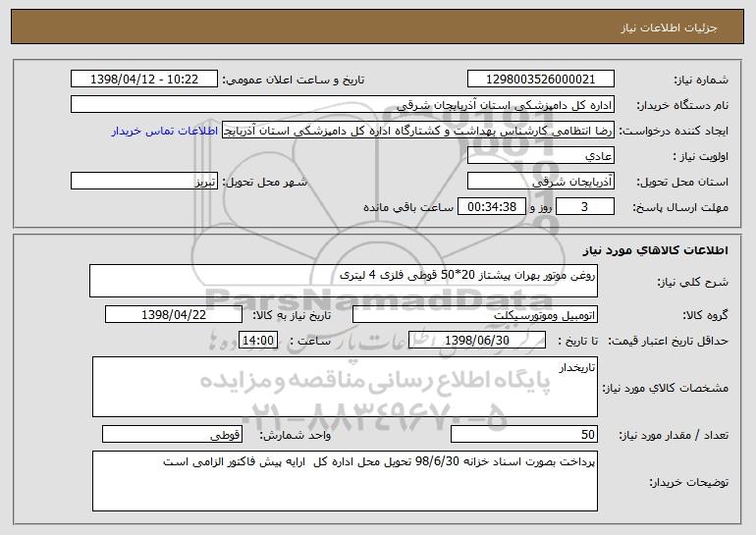756x535 pixels.
Task: Click the label شهر محل تحویل
Action: click(x=264, y=183)
